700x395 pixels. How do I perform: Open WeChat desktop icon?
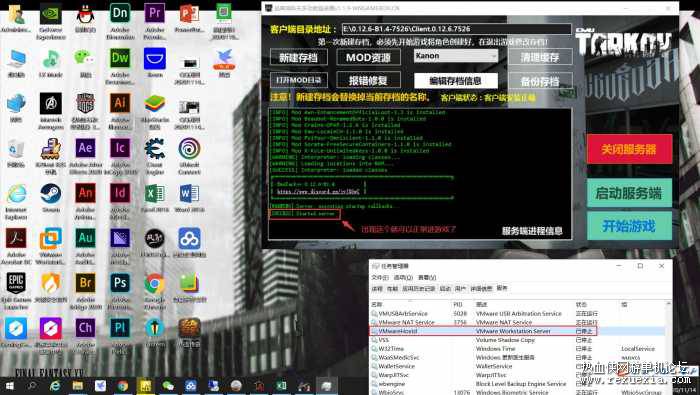(x=85, y=62)
